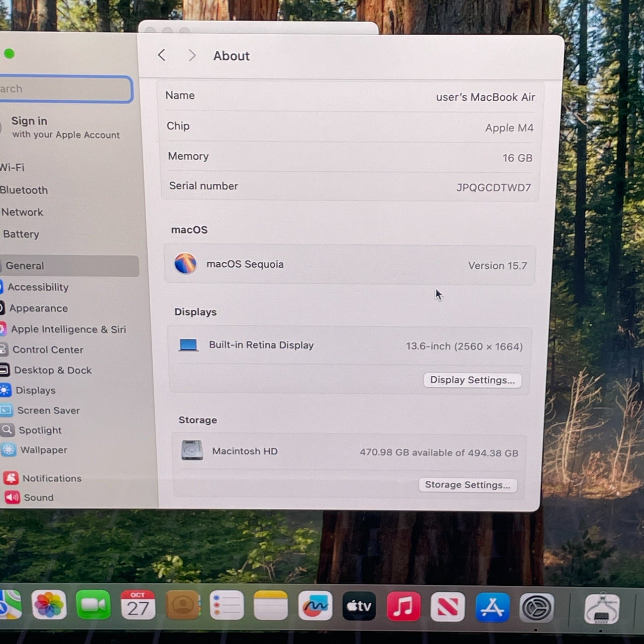
Task: Go back with the left chevron
Action: point(162,55)
